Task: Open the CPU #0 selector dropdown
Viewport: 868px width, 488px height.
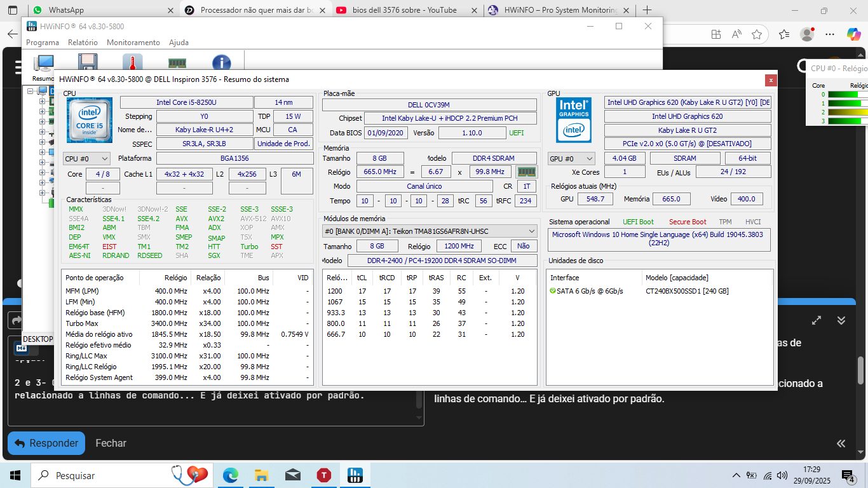Action: pos(86,158)
